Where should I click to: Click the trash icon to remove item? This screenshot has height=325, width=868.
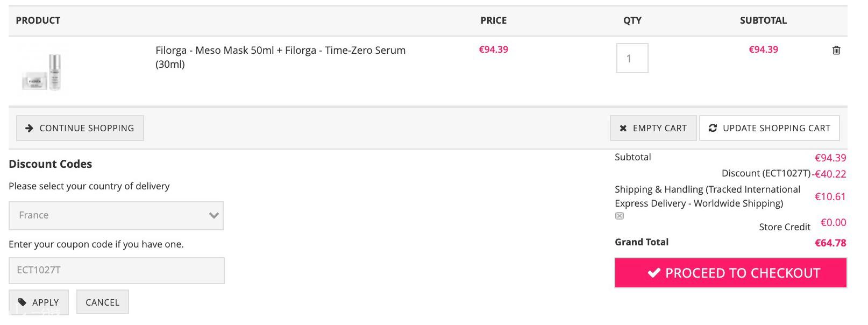pos(836,50)
